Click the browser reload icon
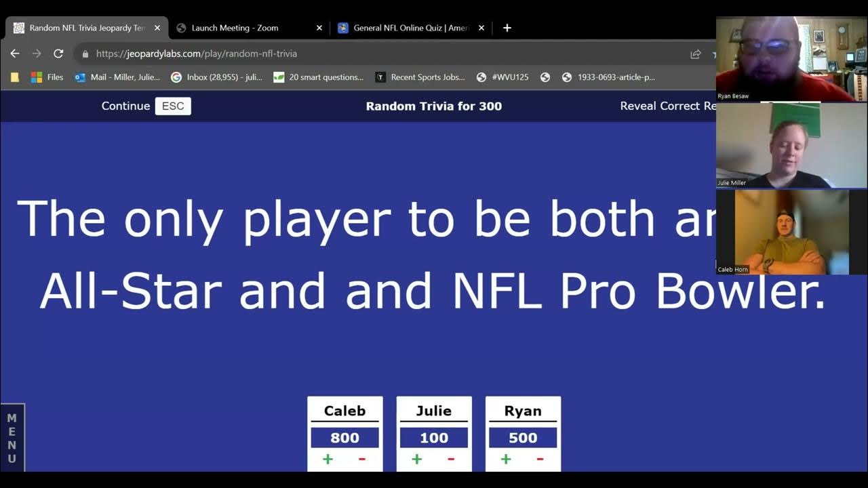 58,53
